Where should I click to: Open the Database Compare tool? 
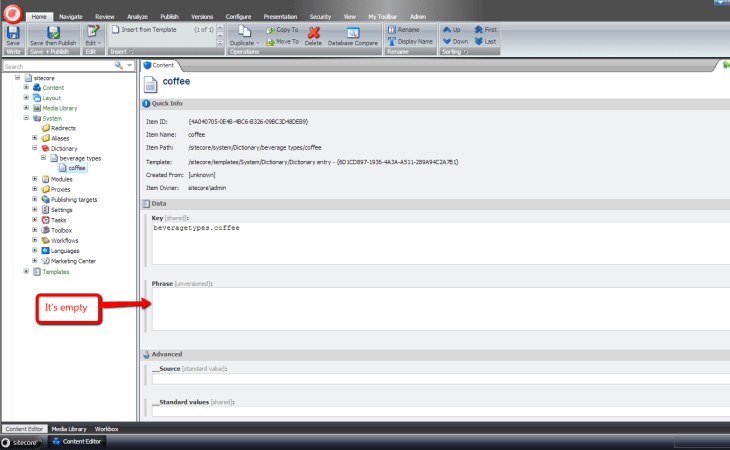(351, 34)
